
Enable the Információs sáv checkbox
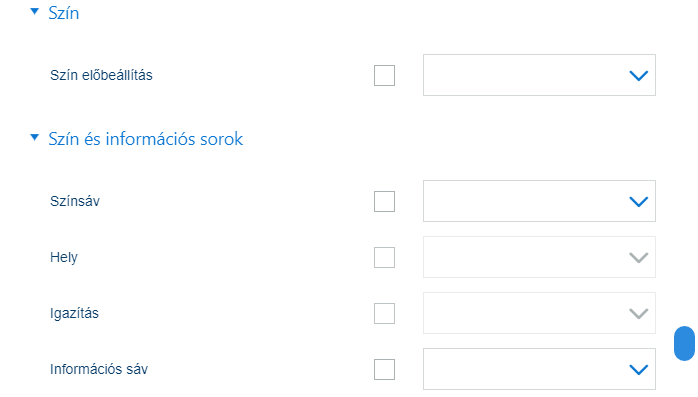pyautogui.click(x=384, y=369)
